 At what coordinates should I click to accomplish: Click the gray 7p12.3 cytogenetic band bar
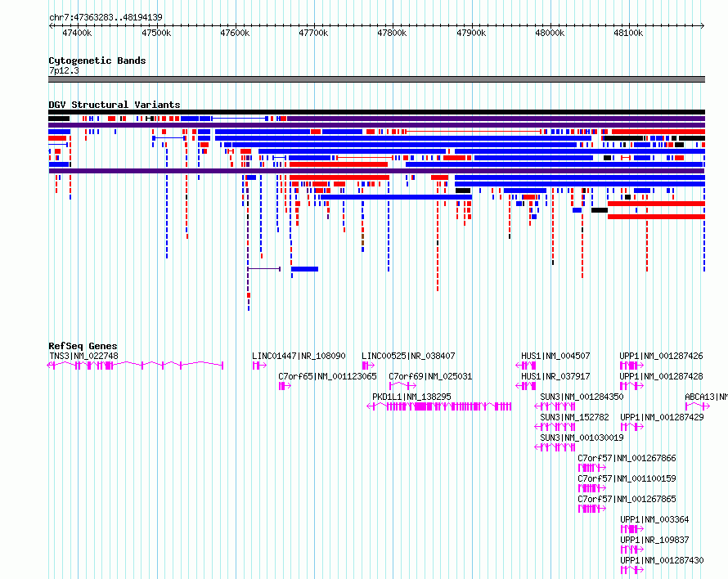pos(376,79)
